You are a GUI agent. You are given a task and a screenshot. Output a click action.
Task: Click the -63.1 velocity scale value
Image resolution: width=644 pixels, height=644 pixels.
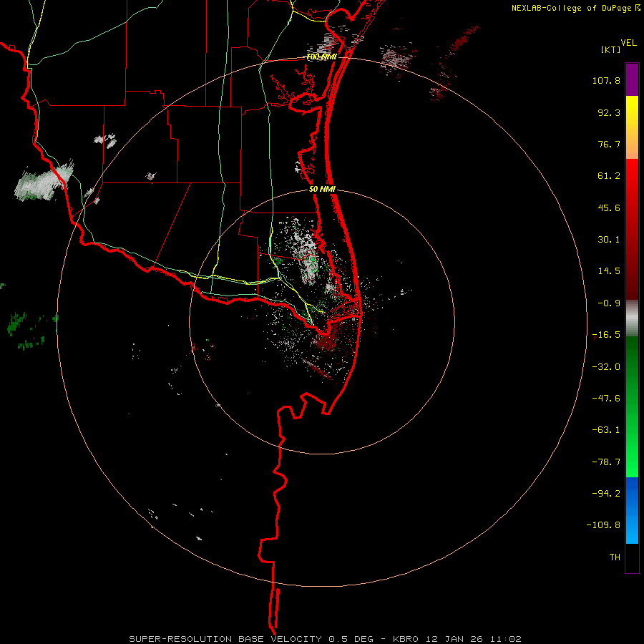pyautogui.click(x=606, y=430)
